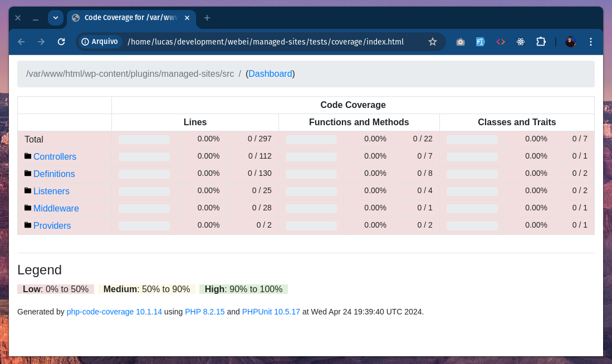View site info via Arquivo chip
The image size is (612, 364).
click(100, 42)
